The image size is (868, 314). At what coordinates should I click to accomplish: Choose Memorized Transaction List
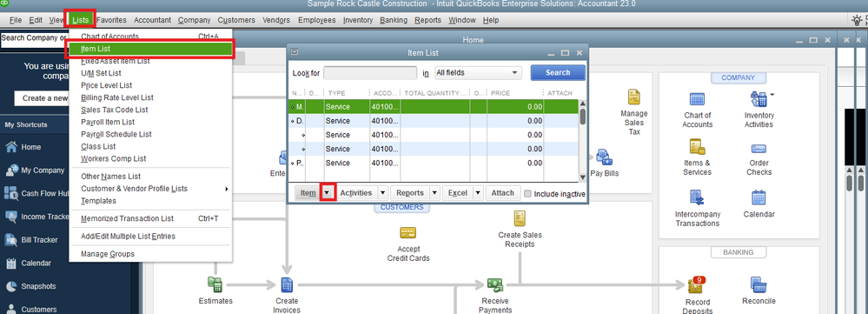click(x=150, y=218)
